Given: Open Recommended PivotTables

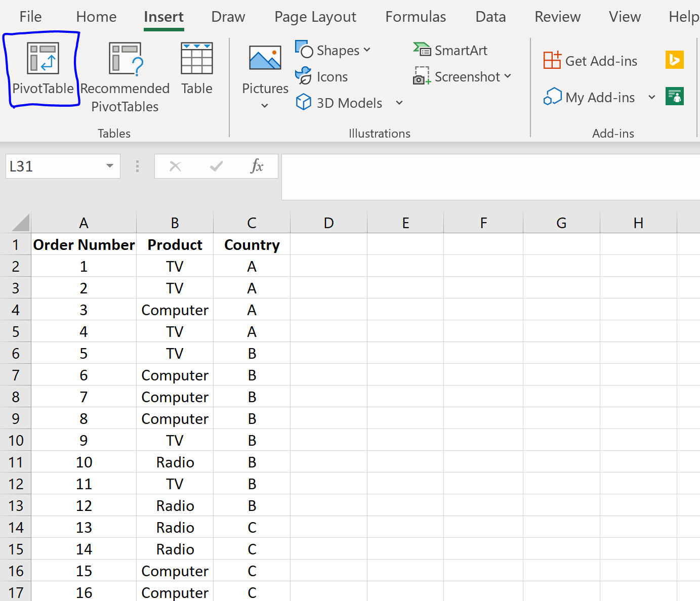Looking at the screenshot, I should [x=125, y=76].
